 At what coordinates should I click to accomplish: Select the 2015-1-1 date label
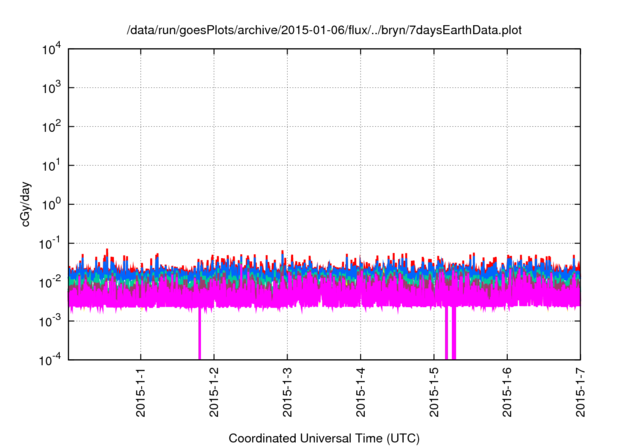(141, 392)
